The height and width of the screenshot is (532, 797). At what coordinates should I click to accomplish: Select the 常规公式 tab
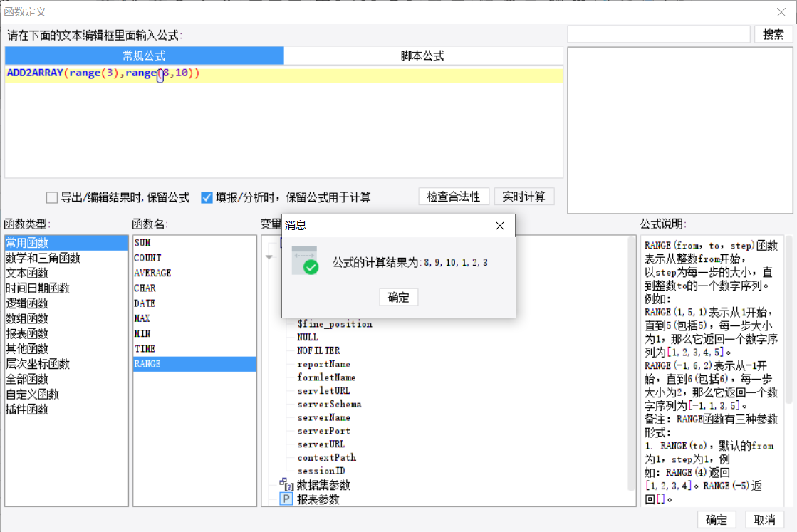(x=145, y=56)
